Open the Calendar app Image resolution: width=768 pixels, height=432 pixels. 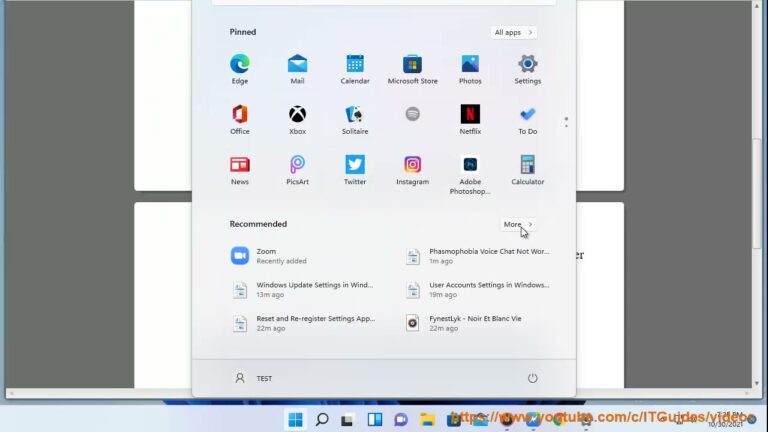click(x=355, y=69)
